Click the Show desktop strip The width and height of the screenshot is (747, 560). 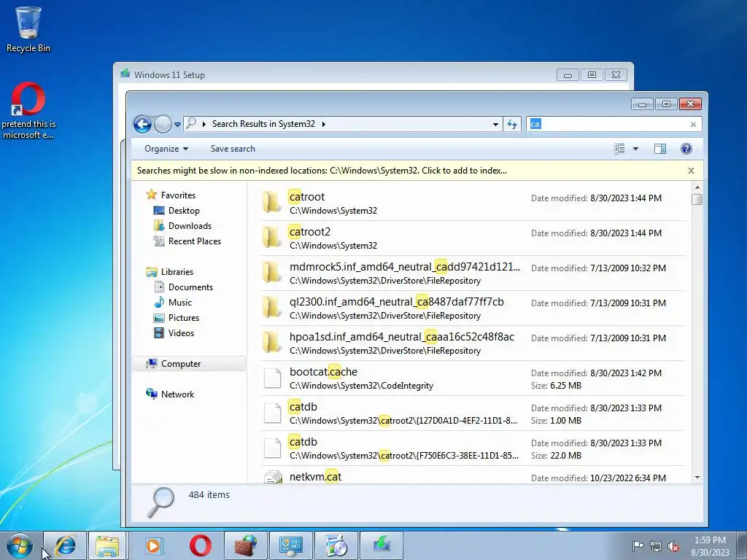click(742, 545)
